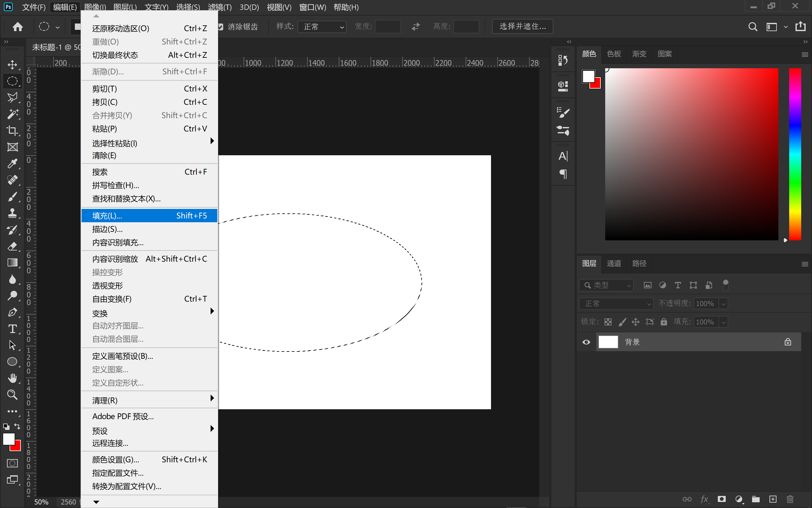
Task: Toggle lock position icon
Action: [x=636, y=322]
